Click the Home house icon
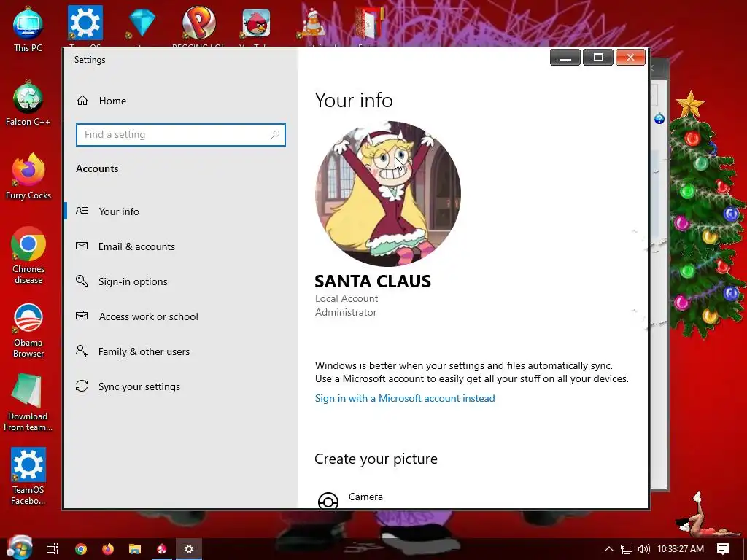Image resolution: width=747 pixels, height=560 pixels. (x=82, y=101)
